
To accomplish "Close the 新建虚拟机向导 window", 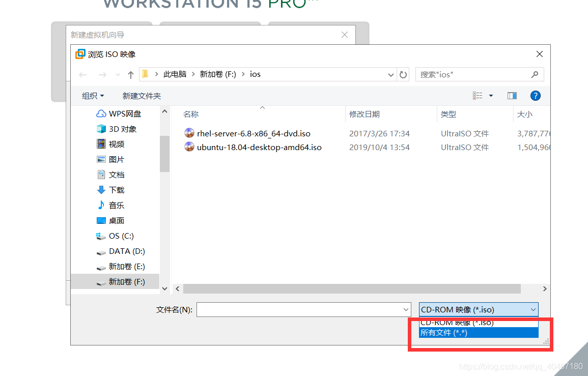I will (x=345, y=35).
